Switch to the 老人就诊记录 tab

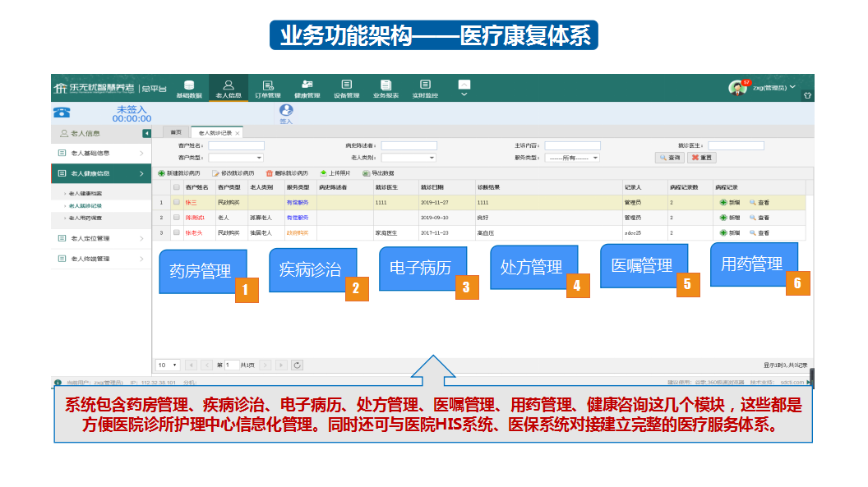[x=215, y=133]
